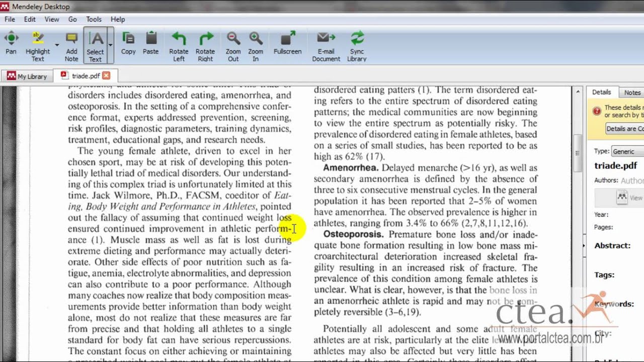Choose the Select Text tool
Viewport: 644px width, 362px height.
[x=95, y=46]
